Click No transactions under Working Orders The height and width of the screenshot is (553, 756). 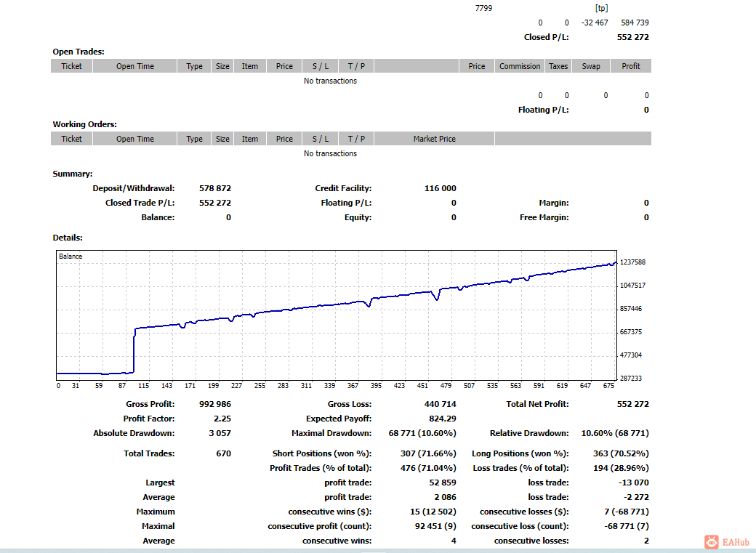pos(330,153)
